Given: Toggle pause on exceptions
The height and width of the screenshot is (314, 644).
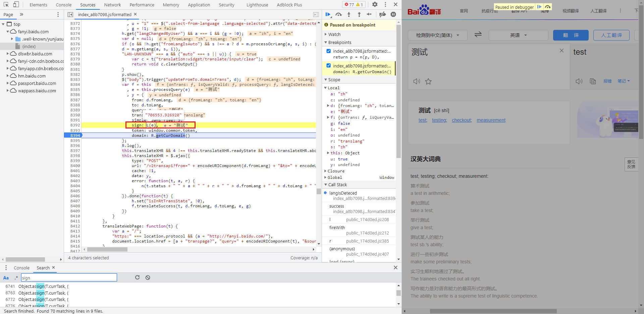Looking at the screenshot, I should (x=393, y=14).
